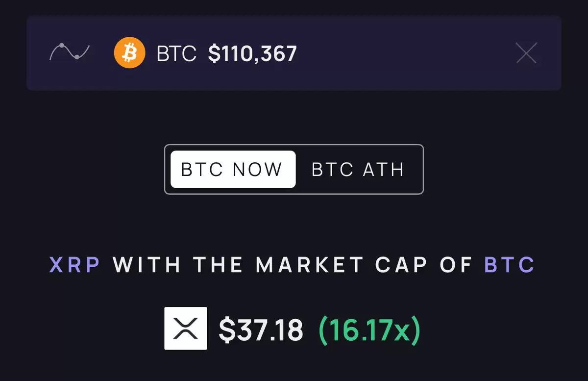Clear the BTC selection with X icon
The image size is (588, 381).
click(x=526, y=53)
